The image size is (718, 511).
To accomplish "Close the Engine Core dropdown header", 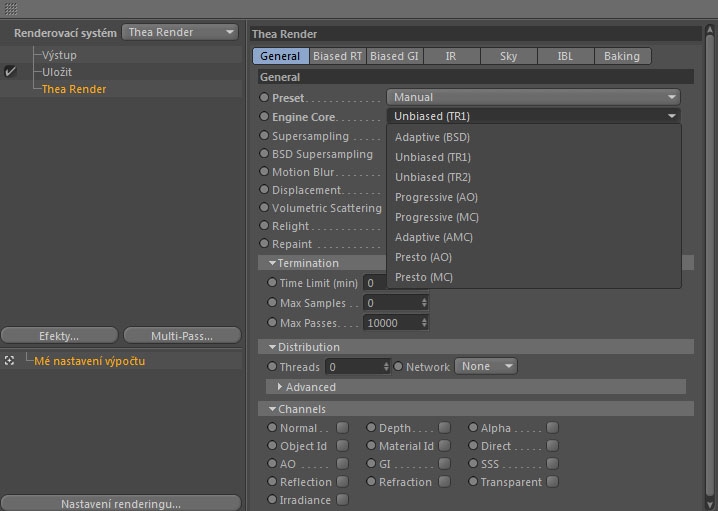I will pos(533,116).
